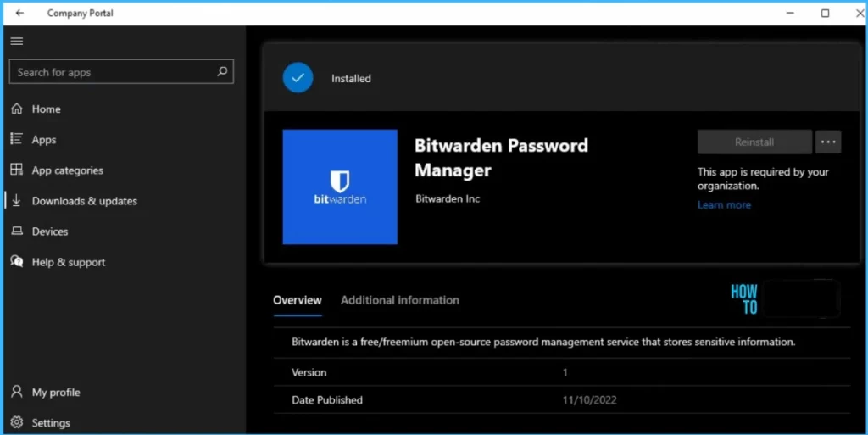Click the Devices laptop icon
This screenshot has width=868, height=435.
pyautogui.click(x=17, y=231)
